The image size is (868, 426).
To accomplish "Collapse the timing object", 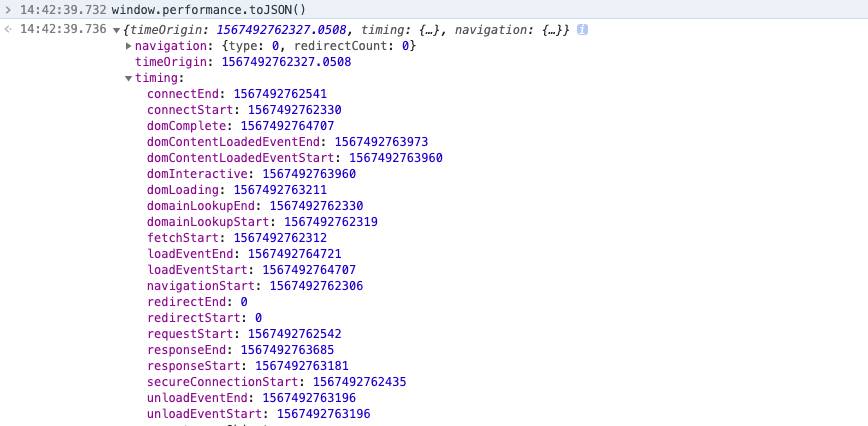I will coord(128,78).
